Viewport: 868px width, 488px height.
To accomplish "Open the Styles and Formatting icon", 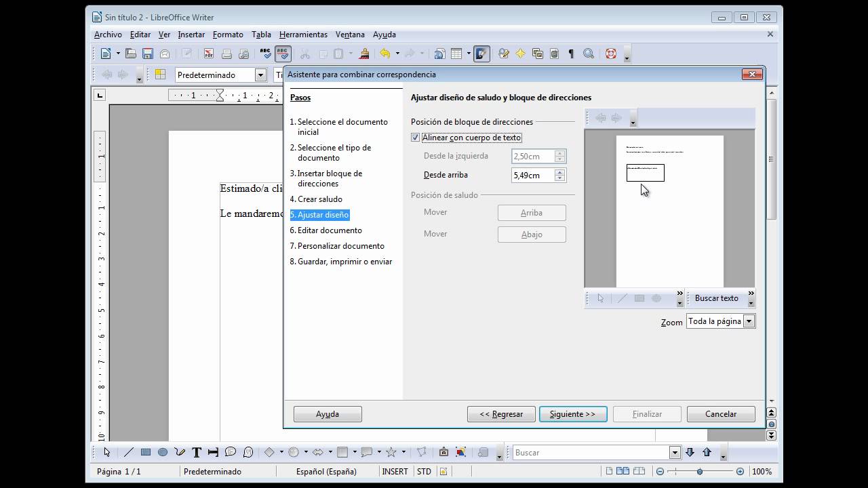I will 160,75.
